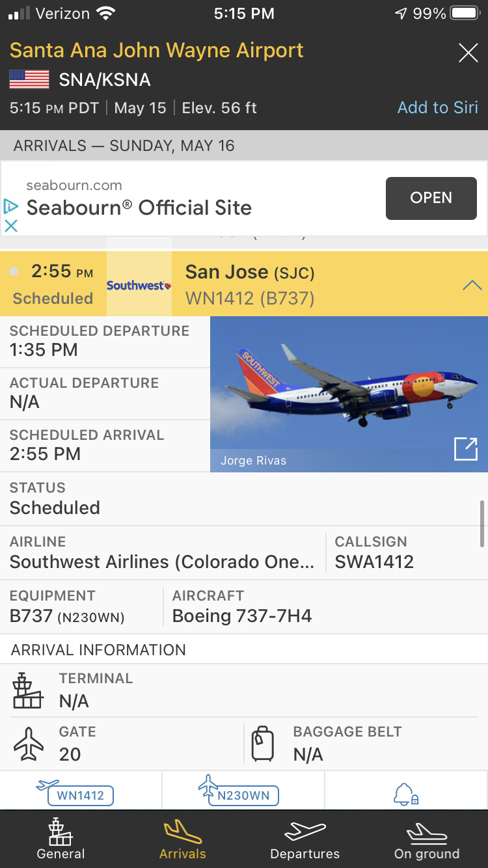Tap the vertical scrollbar indicator
The height and width of the screenshot is (868, 488).
tap(482, 524)
